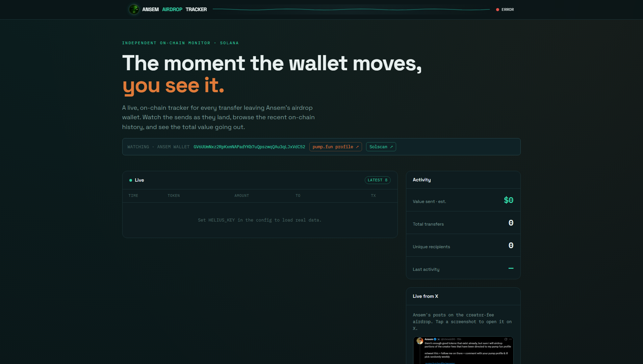Click the WATCHING · ANSEM WALLET label

158,147
